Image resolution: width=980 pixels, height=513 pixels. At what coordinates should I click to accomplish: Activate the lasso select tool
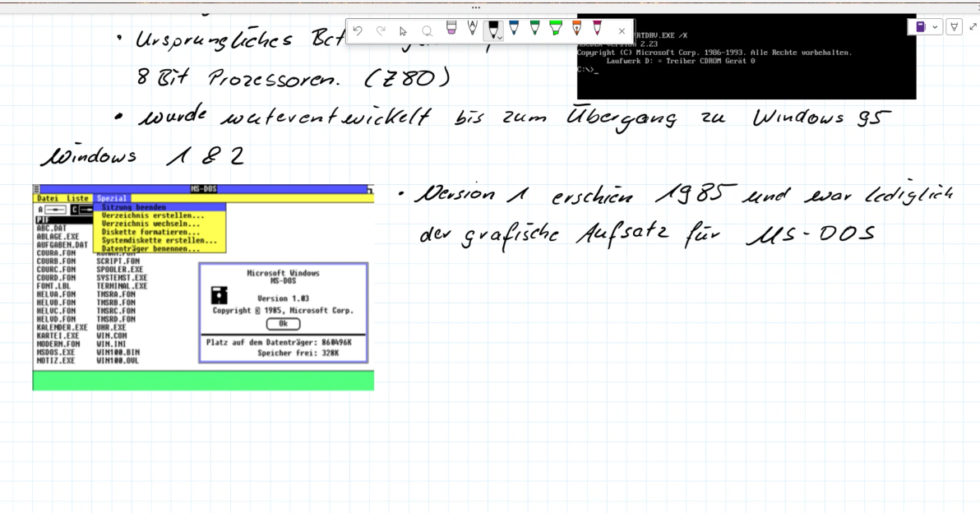427,31
